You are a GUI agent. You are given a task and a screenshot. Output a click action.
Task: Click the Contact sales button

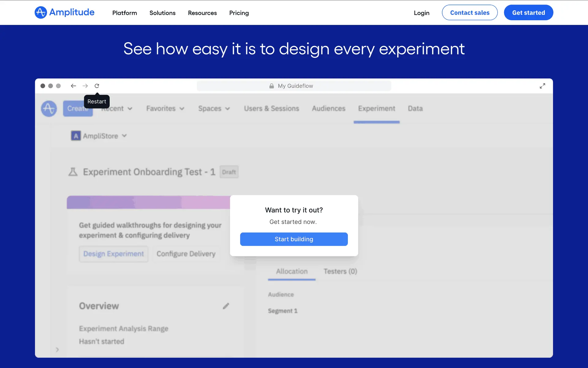coord(469,13)
